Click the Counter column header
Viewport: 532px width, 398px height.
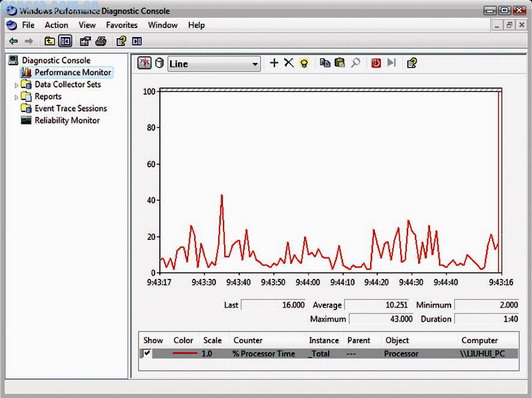point(248,340)
